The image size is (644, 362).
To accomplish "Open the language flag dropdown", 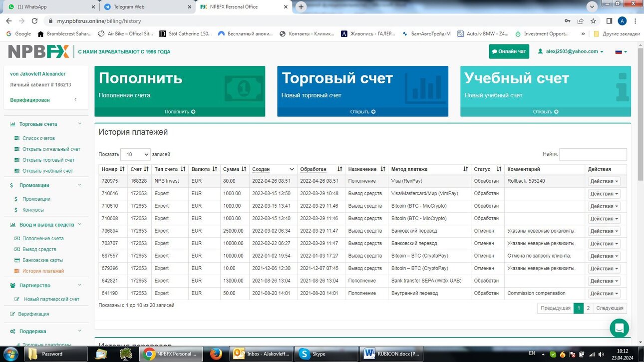I will coord(621,51).
